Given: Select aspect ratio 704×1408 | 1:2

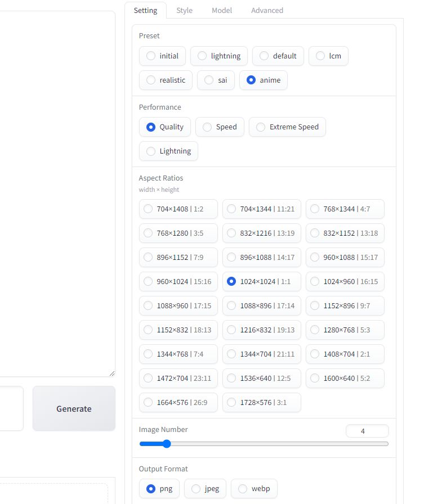Looking at the screenshot, I should [x=178, y=209].
